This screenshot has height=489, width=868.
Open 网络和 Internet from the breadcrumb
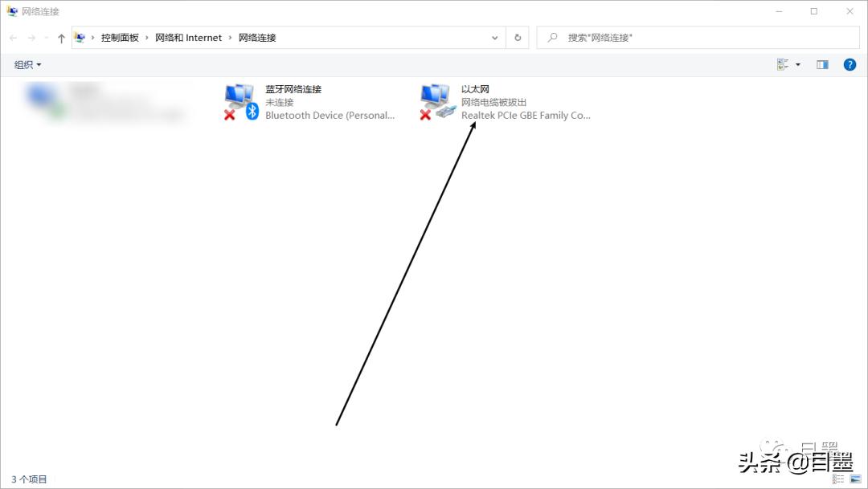click(x=188, y=37)
